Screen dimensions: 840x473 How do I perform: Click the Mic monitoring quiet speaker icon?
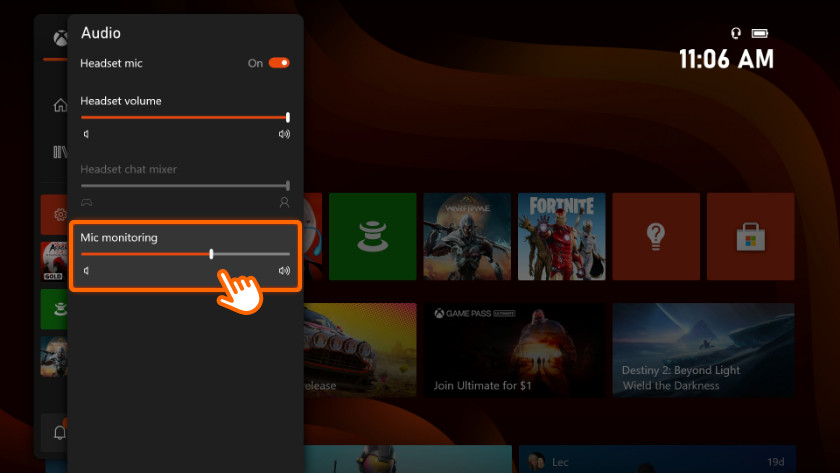(x=87, y=271)
